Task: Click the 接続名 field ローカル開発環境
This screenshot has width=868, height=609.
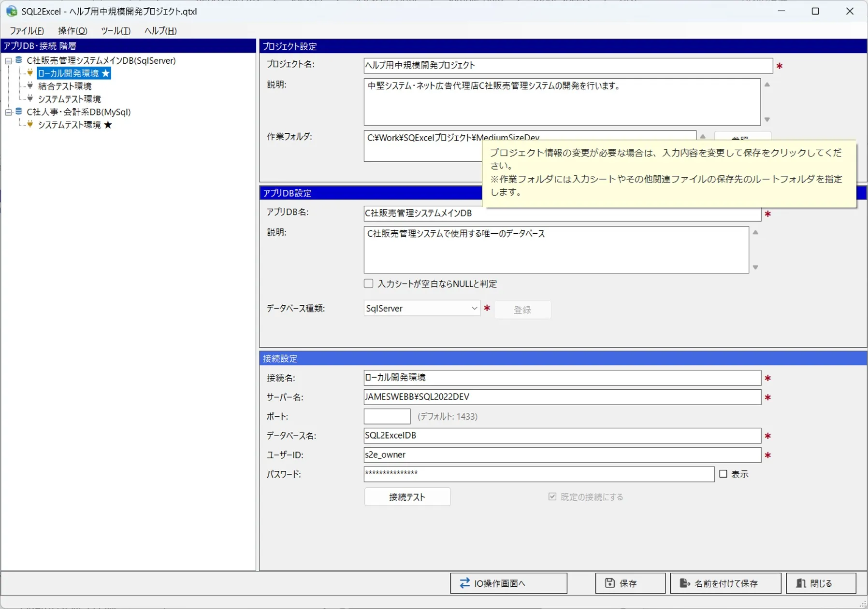Action: click(563, 378)
